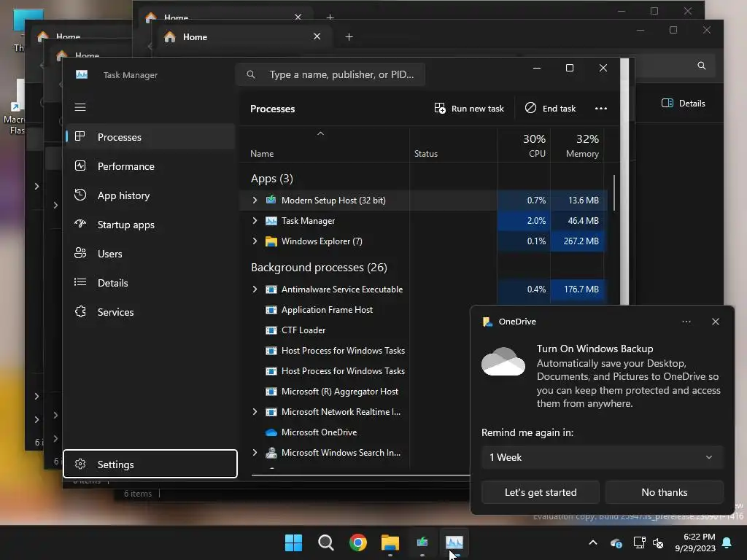Switch to the App history page
Image resolution: width=747 pixels, height=560 pixels.
[x=150, y=195]
